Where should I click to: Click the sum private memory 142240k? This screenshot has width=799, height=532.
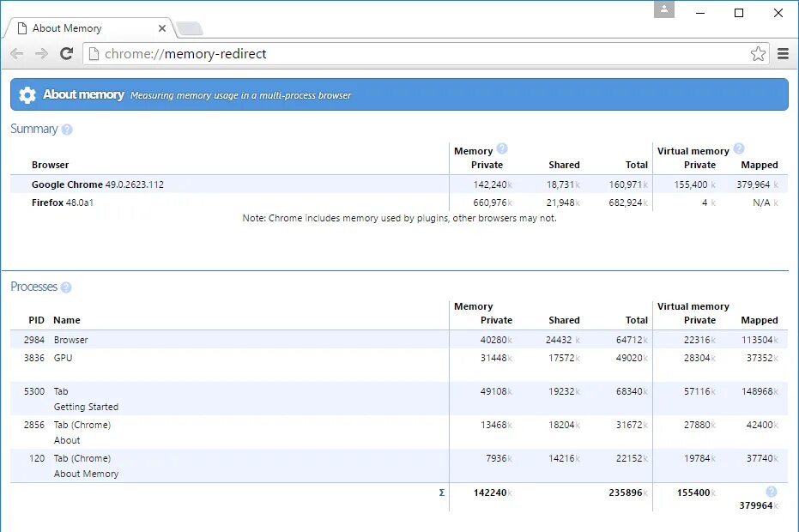pyautogui.click(x=493, y=493)
